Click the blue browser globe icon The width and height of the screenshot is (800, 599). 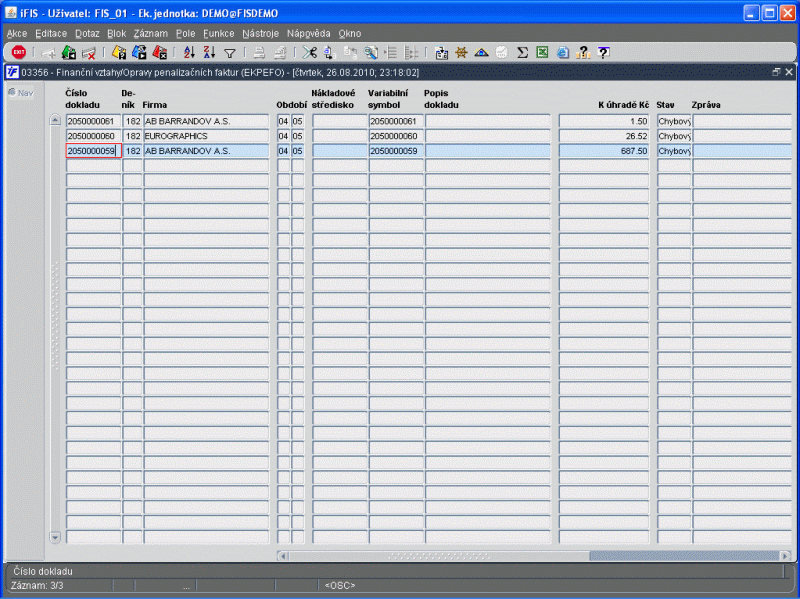click(562, 52)
